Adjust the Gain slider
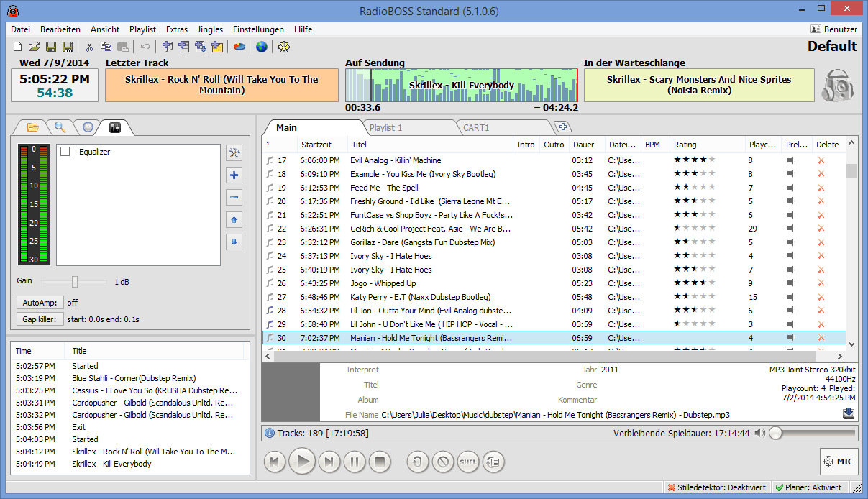This screenshot has height=499, width=868. (x=75, y=282)
